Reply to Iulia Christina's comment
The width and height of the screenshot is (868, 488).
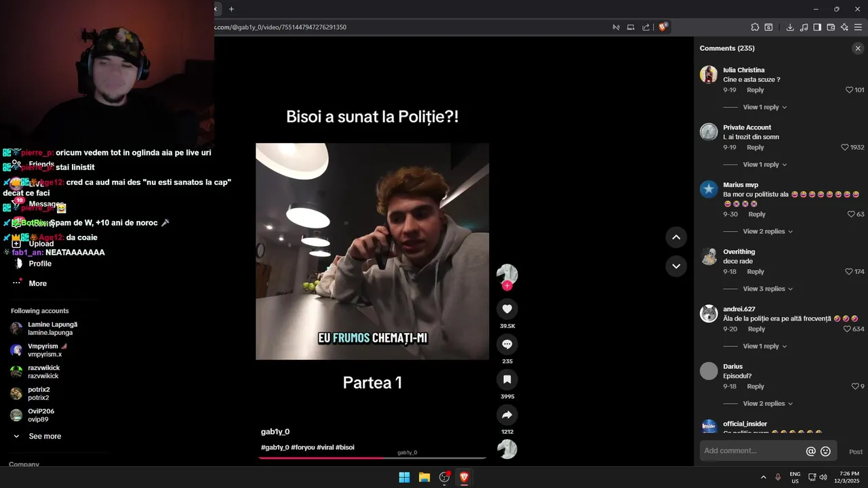[755, 90]
